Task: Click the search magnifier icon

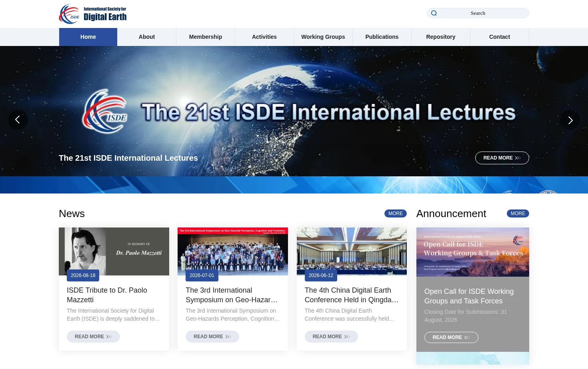Action: [434, 13]
